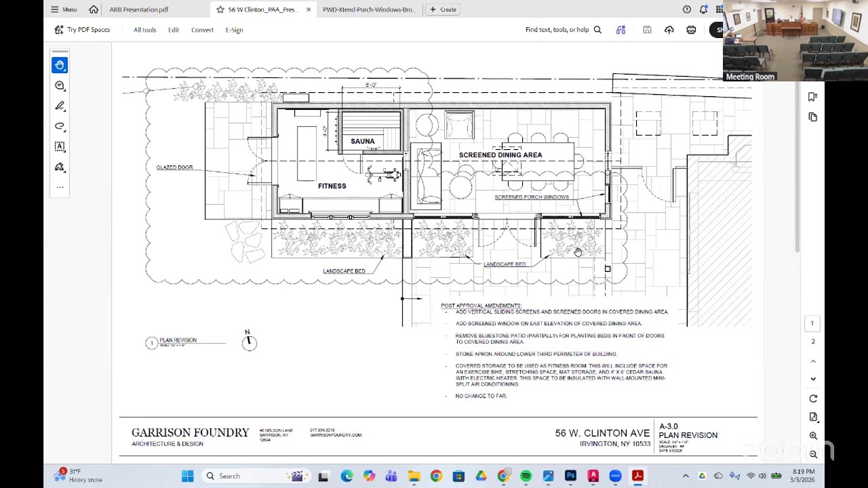This screenshot has height=488, width=868.
Task: Switch to 56 W Clinton_PAA_Pres tab
Action: point(262,9)
